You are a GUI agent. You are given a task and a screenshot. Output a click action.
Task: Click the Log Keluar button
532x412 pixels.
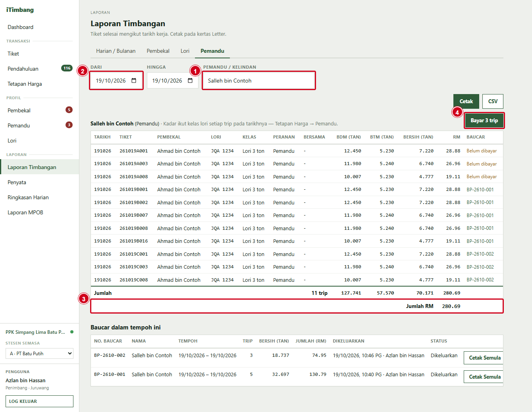point(40,401)
